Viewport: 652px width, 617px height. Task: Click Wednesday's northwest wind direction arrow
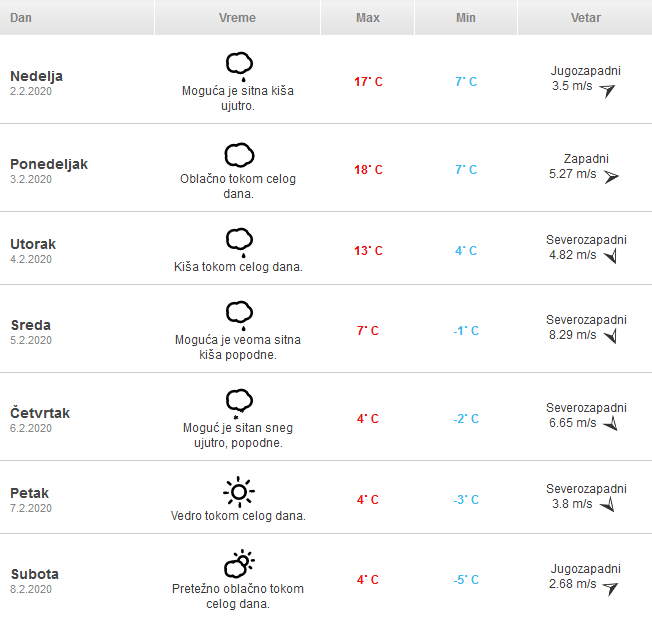(610, 336)
